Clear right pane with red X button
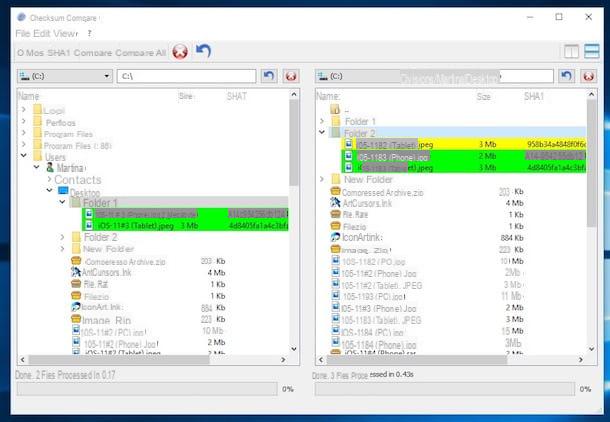 tap(589, 76)
